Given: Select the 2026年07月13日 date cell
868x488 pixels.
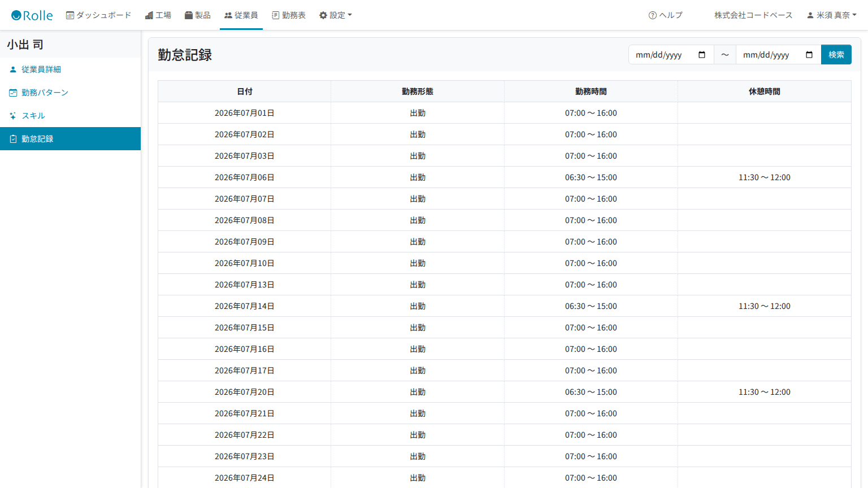Looking at the screenshot, I should click(x=245, y=285).
